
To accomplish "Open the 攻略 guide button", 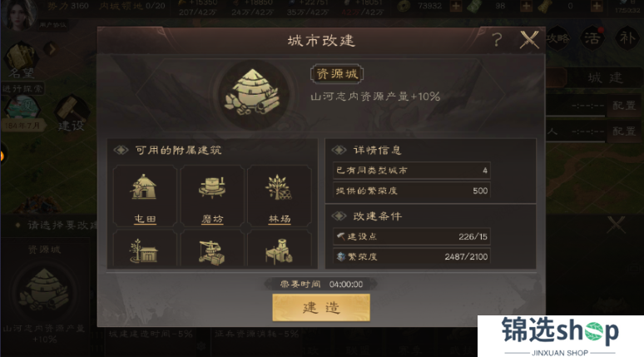I will click(x=557, y=38).
